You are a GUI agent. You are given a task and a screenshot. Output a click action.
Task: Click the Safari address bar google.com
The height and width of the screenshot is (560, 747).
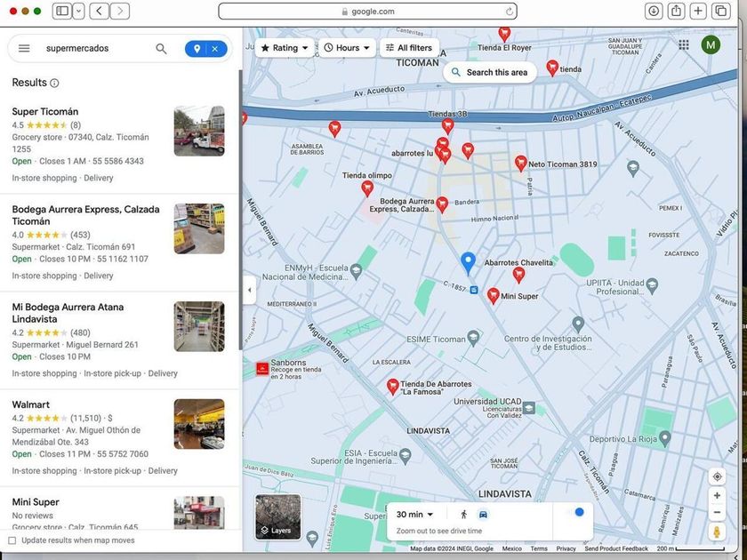tap(367, 12)
